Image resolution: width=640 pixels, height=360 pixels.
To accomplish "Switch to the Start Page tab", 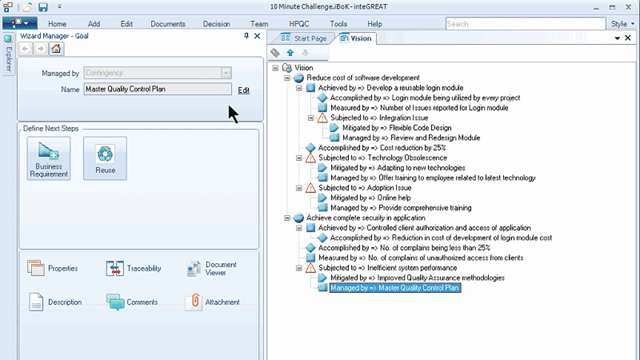I will click(304, 38).
